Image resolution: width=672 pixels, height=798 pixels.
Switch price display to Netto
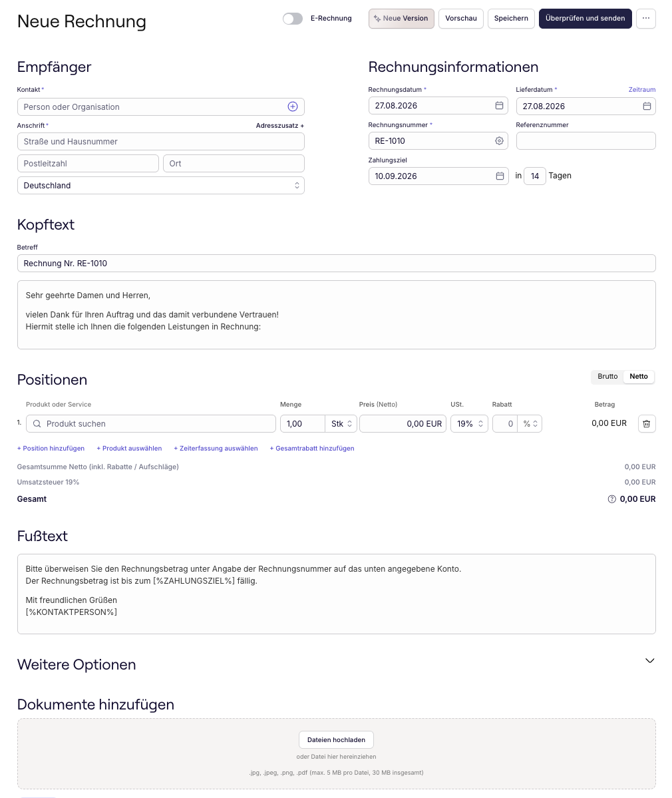pos(639,376)
